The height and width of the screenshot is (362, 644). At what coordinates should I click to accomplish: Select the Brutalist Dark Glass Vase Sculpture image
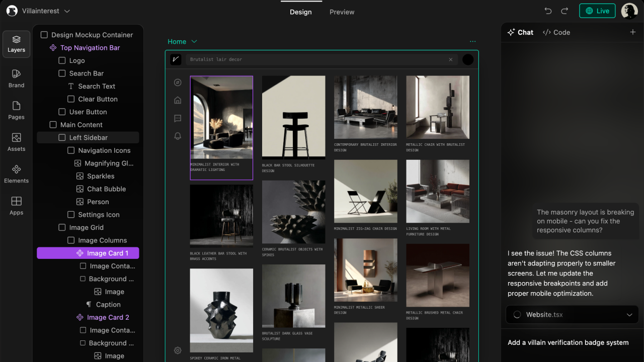[294, 296]
